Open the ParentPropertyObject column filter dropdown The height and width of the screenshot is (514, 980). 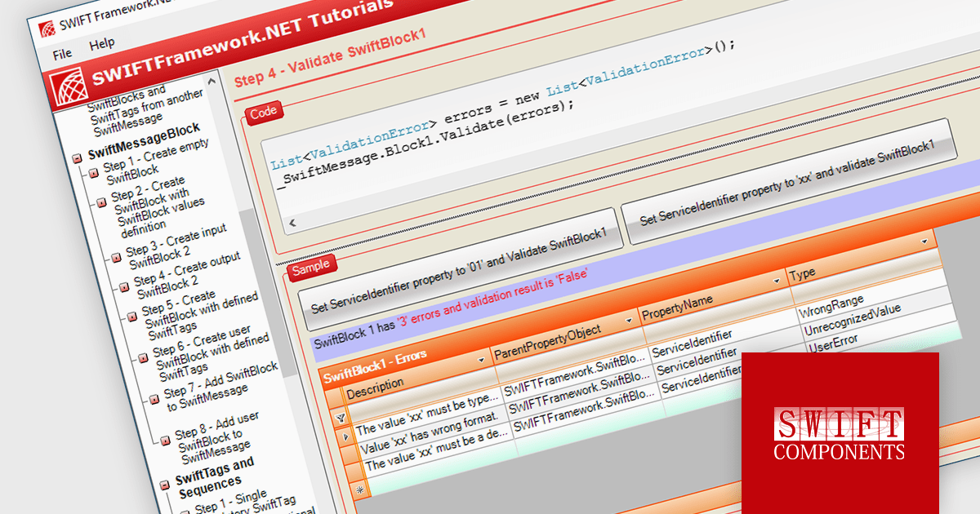point(629,321)
